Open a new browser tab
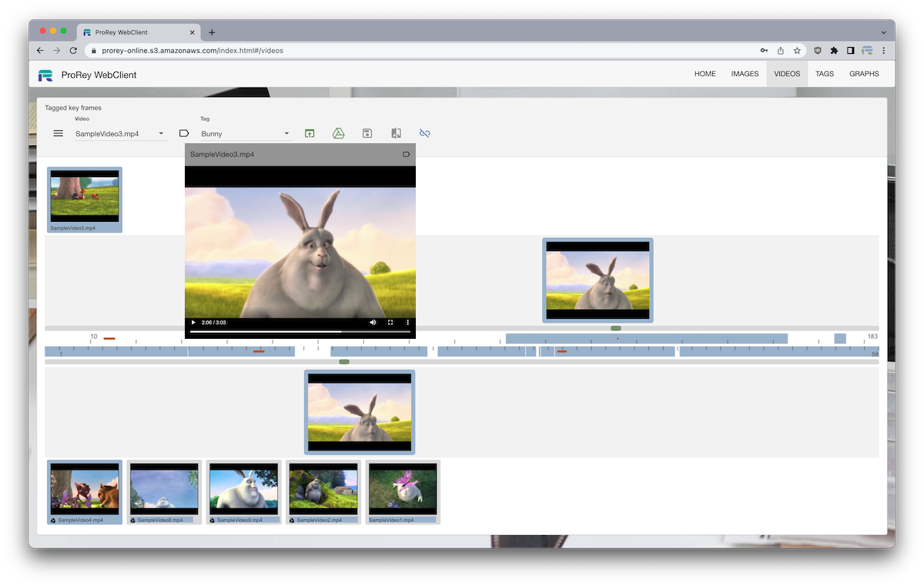 pos(212,32)
